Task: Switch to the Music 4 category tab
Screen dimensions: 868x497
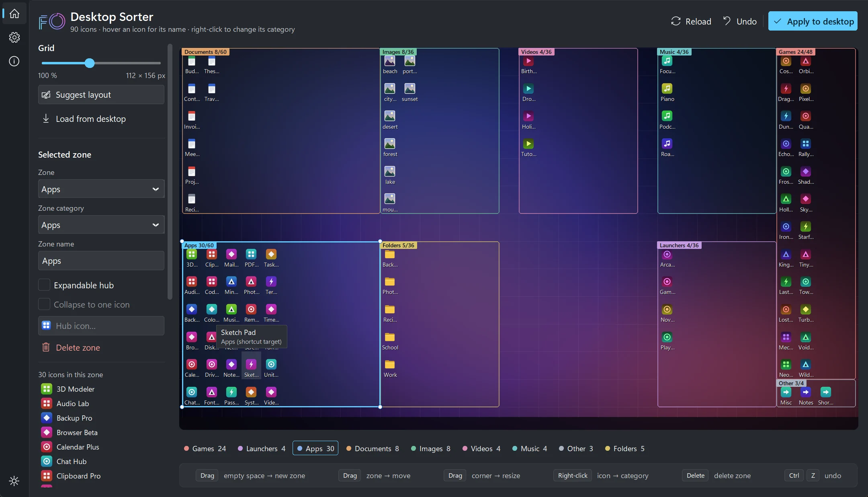Action: tap(530, 448)
